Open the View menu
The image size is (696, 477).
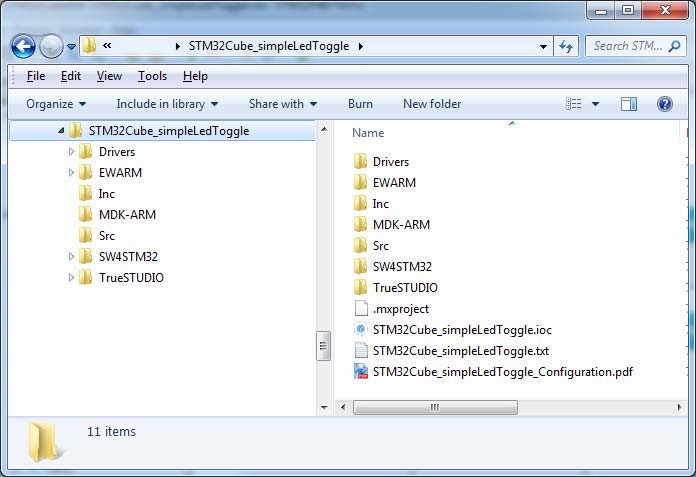click(x=109, y=76)
